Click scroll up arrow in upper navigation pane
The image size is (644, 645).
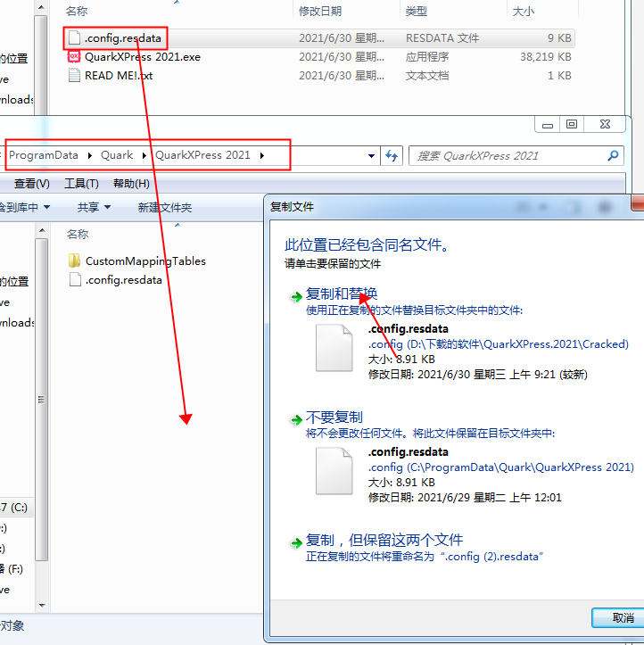[41, 7]
